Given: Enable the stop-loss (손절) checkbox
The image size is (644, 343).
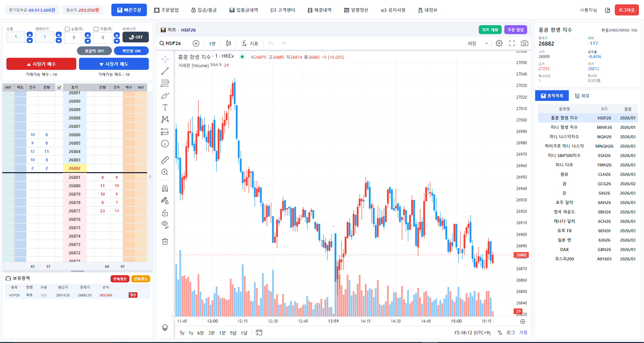Looking at the screenshot, I should click(x=67, y=29).
